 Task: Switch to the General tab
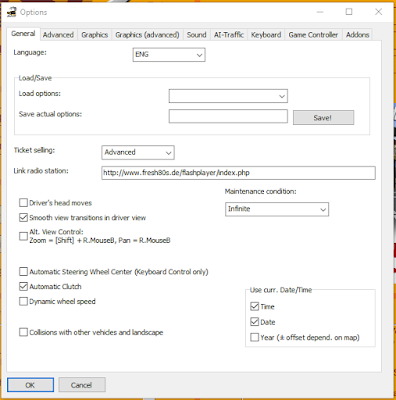[23, 34]
